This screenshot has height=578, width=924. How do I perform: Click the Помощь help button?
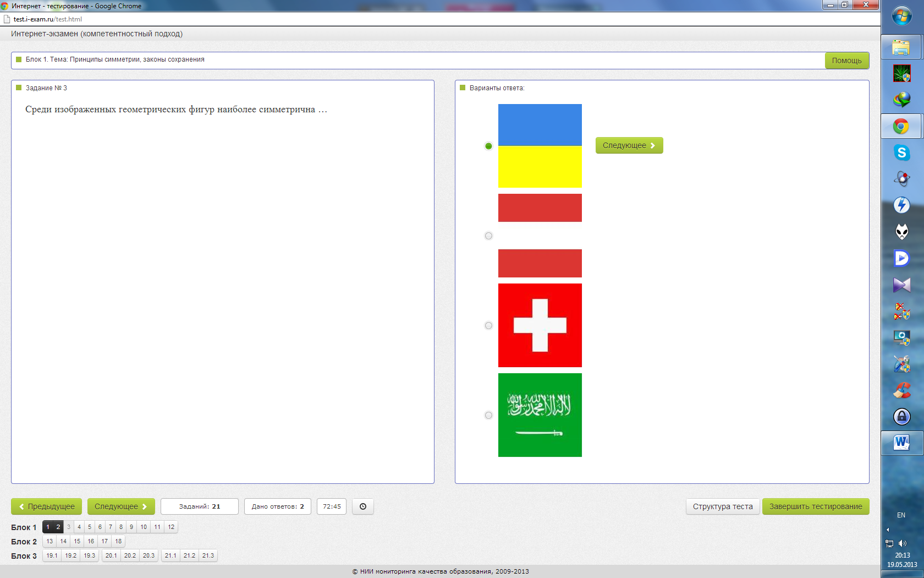[847, 61]
